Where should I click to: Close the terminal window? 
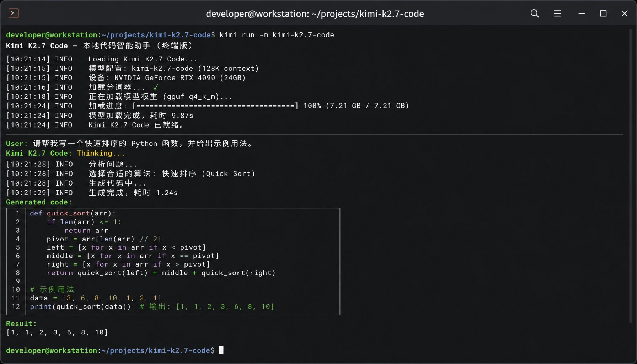[x=625, y=14]
